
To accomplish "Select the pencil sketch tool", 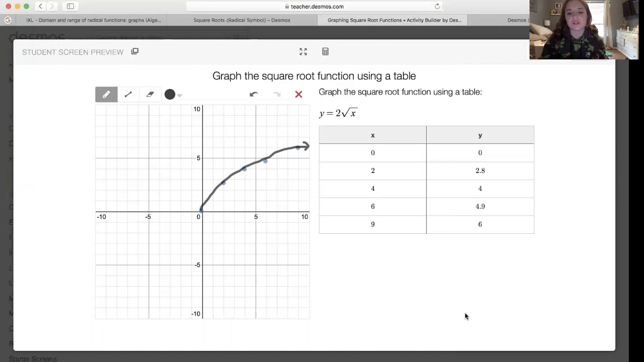I will tap(106, 95).
